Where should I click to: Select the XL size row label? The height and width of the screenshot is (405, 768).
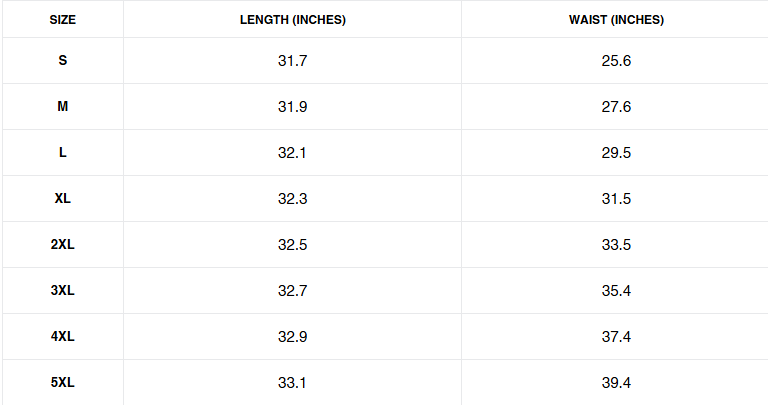(x=62, y=199)
